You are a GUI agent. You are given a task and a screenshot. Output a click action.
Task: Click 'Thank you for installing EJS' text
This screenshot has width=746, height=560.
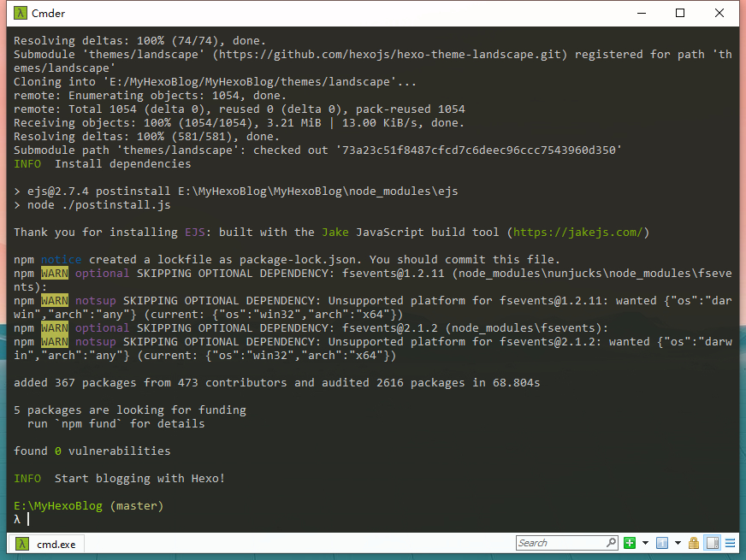(110, 232)
